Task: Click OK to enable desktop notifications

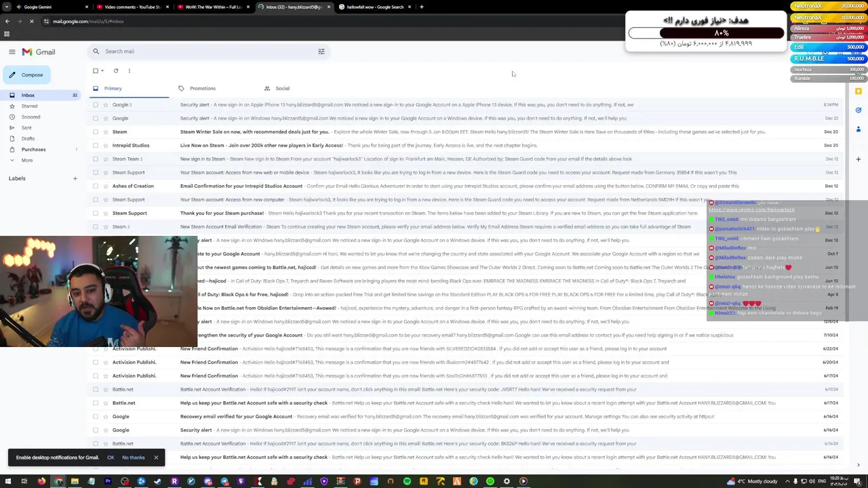Action: 111,457
